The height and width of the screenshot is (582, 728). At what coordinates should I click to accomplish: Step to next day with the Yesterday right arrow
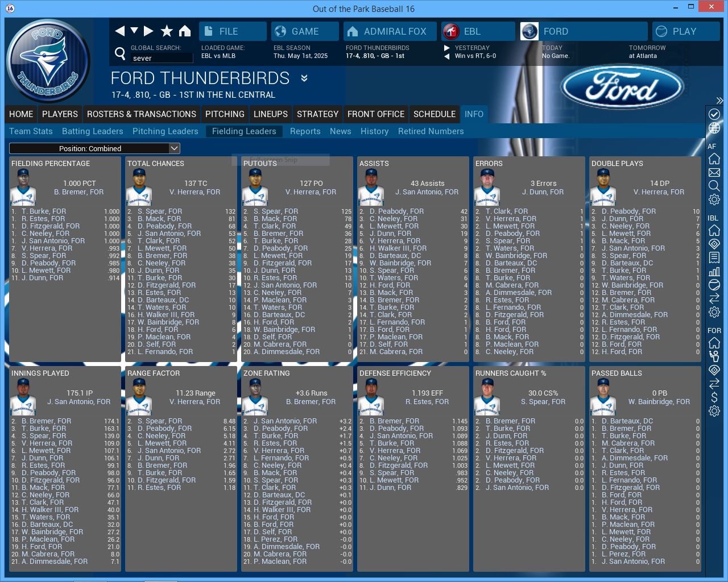click(447, 48)
